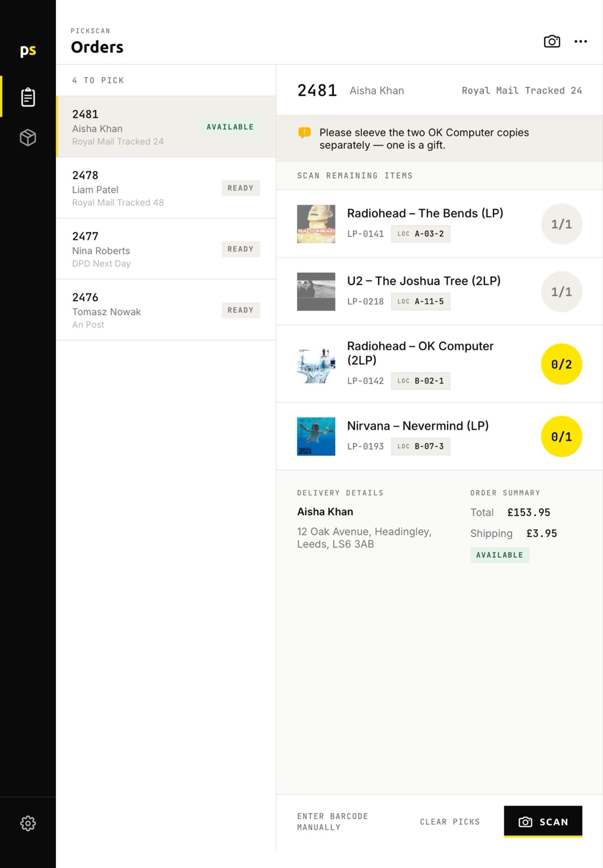The height and width of the screenshot is (868, 603).
Task: Open the three-dot more options menu
Action: click(581, 41)
